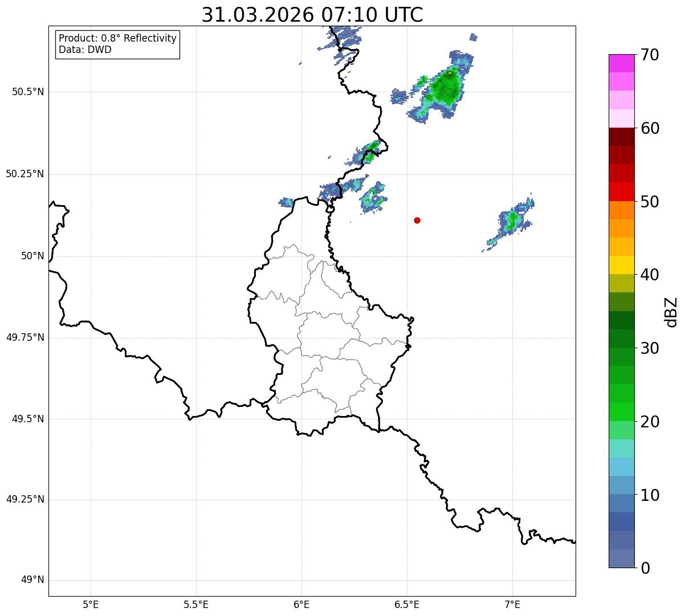
Task: Click the '50.5°N' latitude label
Action: [27, 92]
